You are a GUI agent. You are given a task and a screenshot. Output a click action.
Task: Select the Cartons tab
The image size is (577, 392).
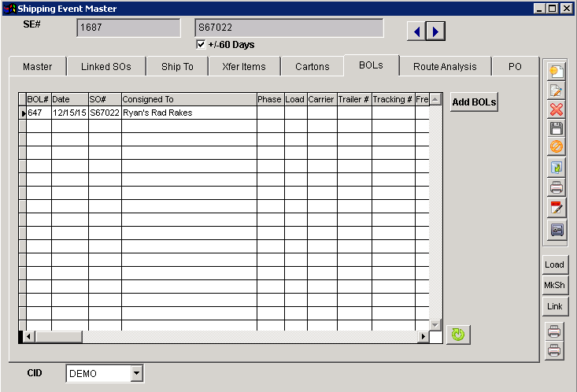(313, 67)
